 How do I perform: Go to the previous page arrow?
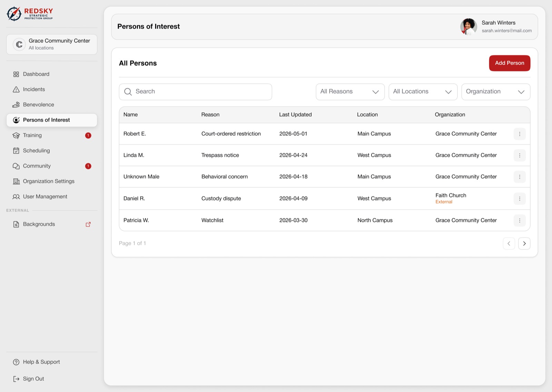[x=509, y=243]
